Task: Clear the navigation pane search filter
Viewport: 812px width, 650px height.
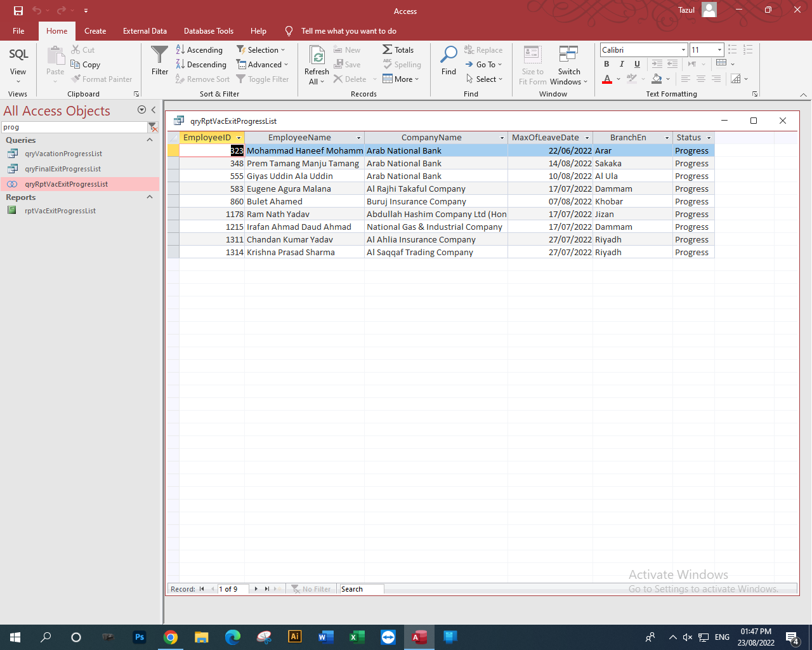Action: [153, 127]
